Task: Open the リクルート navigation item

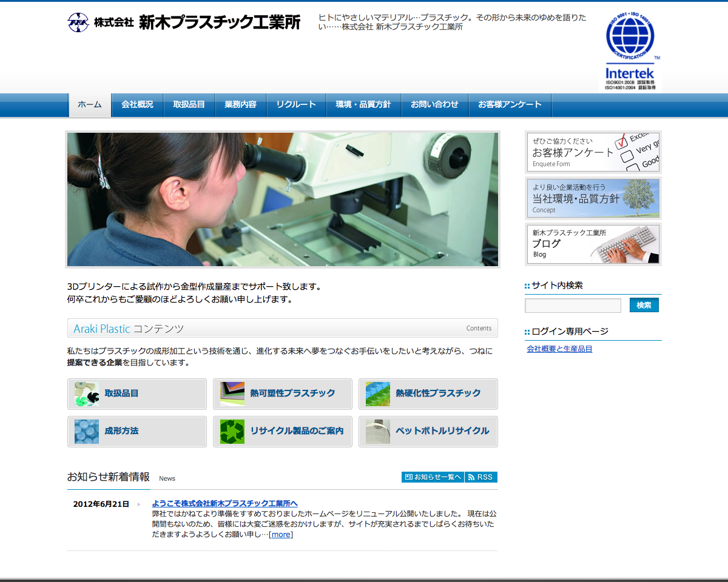Action: 296,105
